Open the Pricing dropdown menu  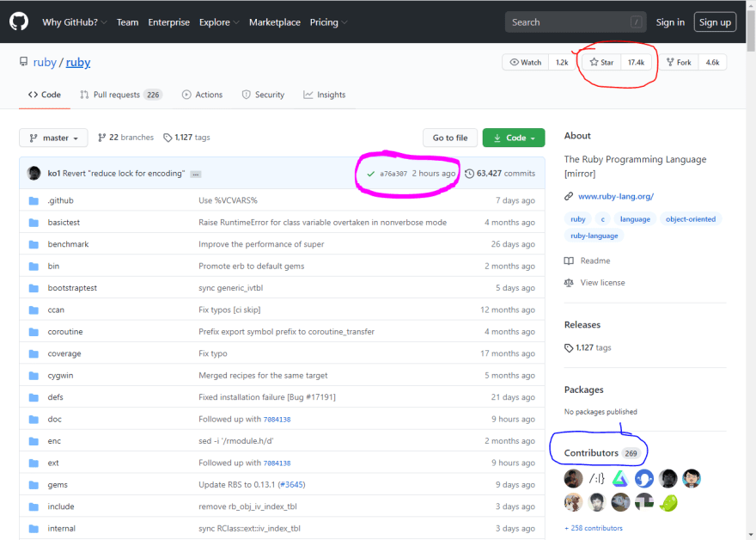(328, 22)
